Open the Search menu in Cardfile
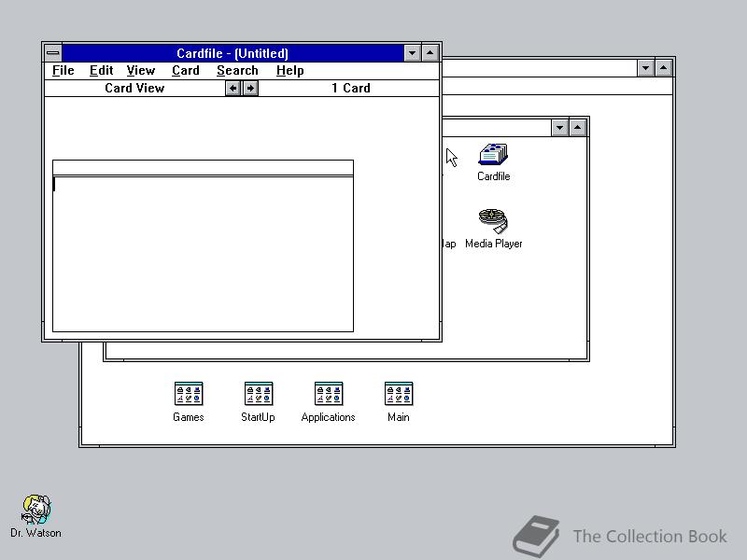 point(237,71)
